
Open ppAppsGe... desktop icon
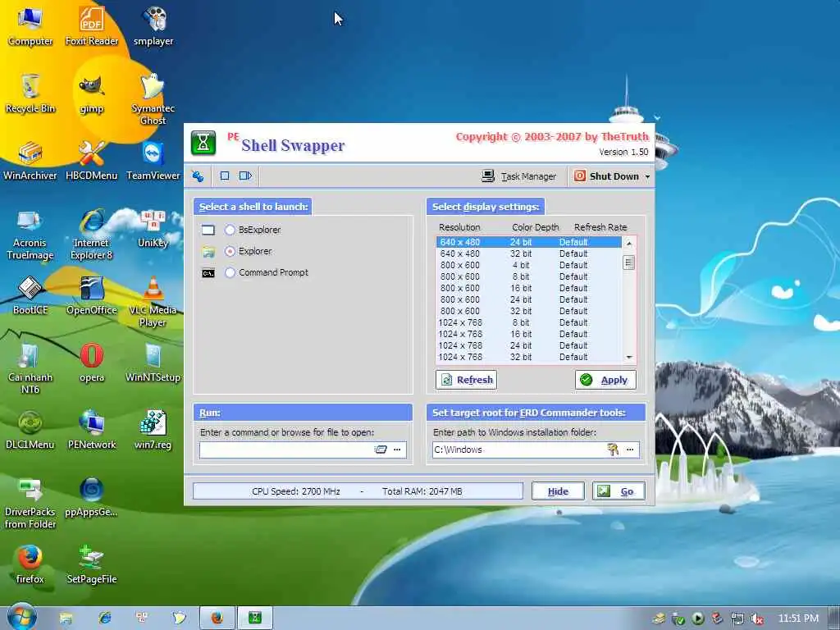pos(92,497)
